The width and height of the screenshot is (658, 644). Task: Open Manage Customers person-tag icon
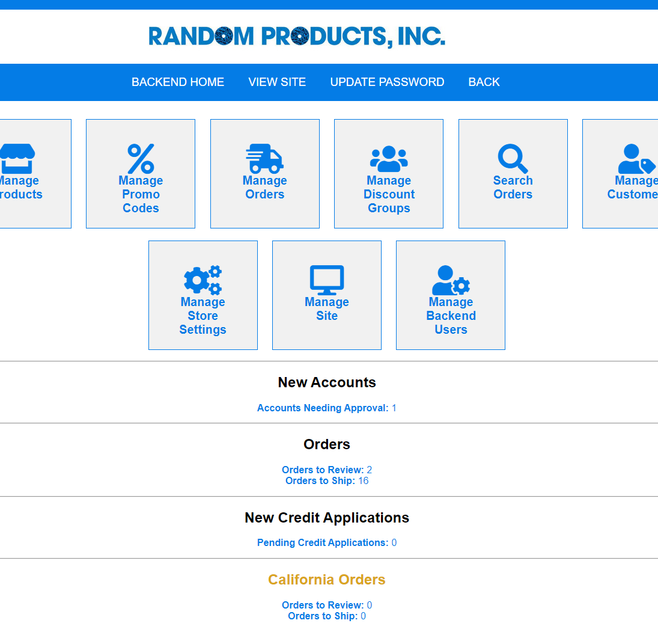click(x=636, y=159)
